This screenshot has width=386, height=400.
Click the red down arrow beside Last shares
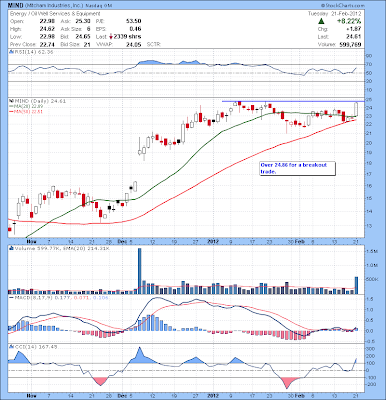(111, 37)
